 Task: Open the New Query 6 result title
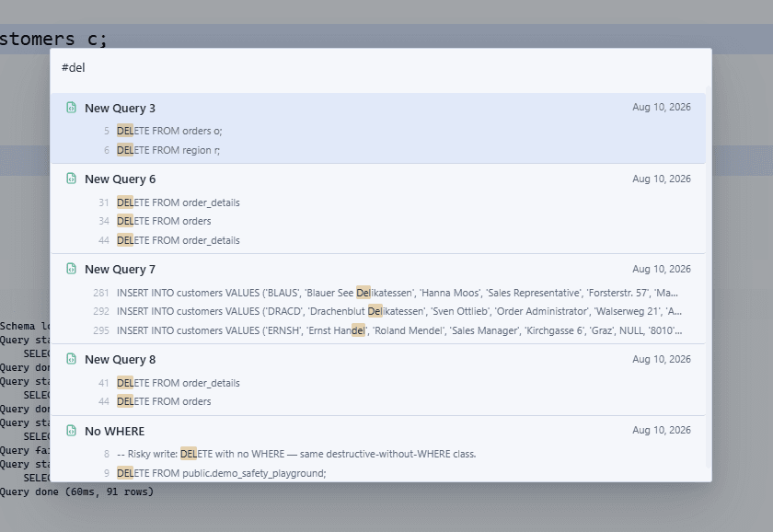point(120,179)
